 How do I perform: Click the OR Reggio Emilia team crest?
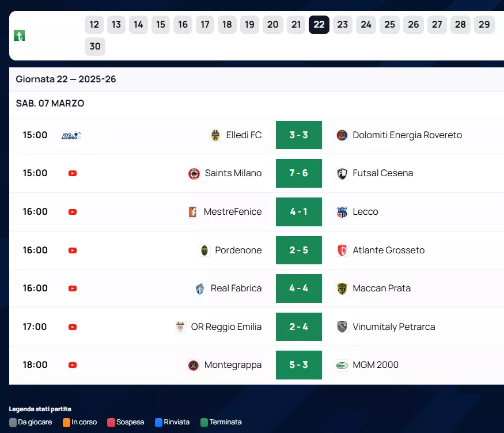[x=181, y=327]
